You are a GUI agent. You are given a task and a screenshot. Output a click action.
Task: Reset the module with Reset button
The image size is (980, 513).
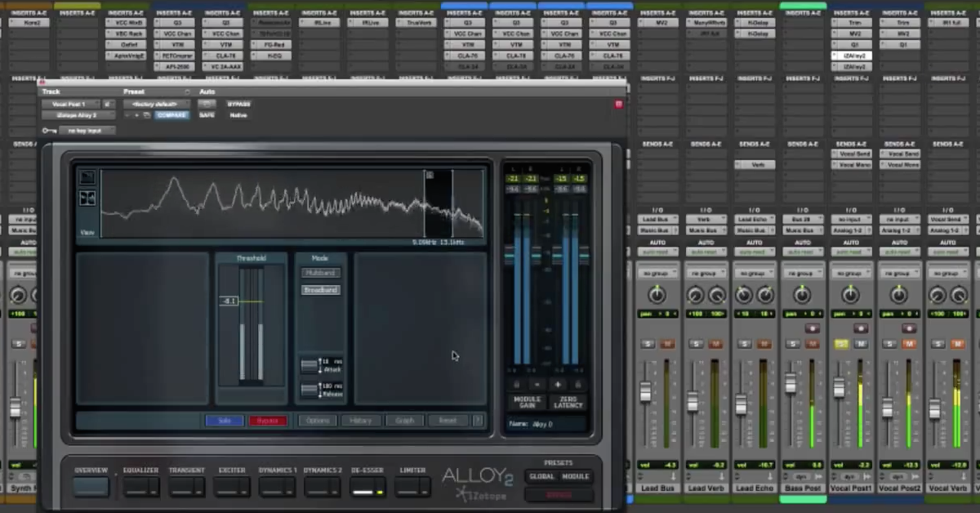448,421
